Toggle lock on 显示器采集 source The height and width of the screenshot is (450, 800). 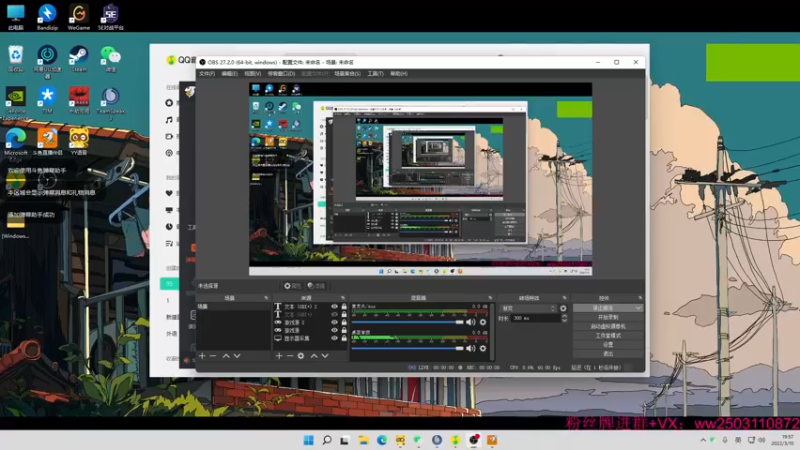[344, 338]
